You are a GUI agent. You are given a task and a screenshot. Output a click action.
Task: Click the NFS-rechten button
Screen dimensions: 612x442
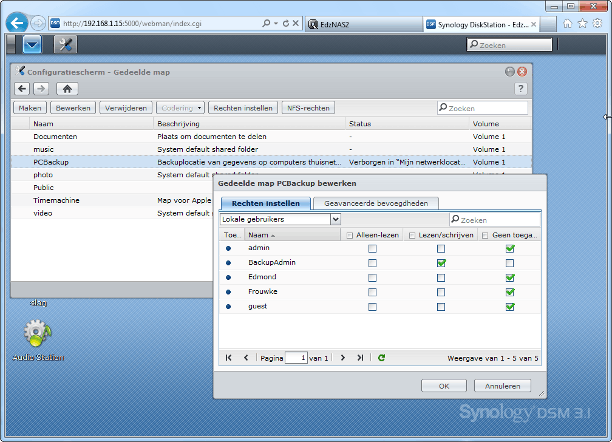click(x=308, y=108)
